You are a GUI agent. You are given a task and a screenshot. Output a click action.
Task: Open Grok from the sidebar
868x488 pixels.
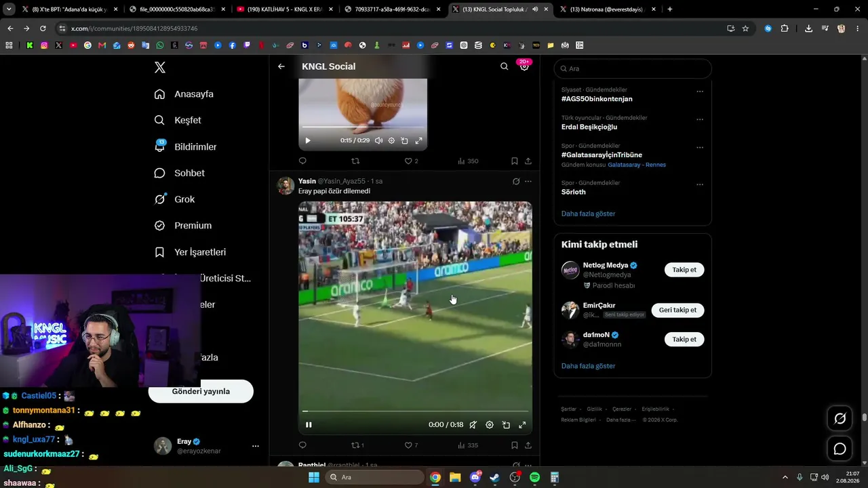pyautogui.click(x=174, y=199)
